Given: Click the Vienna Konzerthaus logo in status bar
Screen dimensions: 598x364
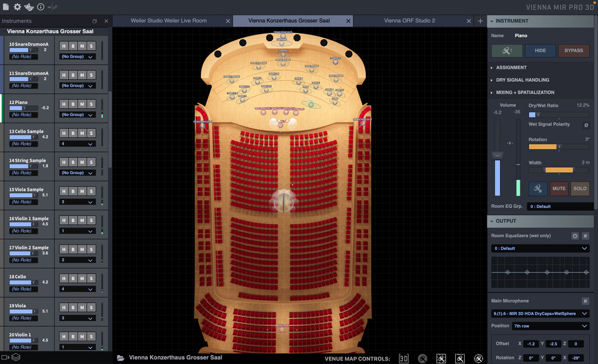Looking at the screenshot, I should point(120,357).
